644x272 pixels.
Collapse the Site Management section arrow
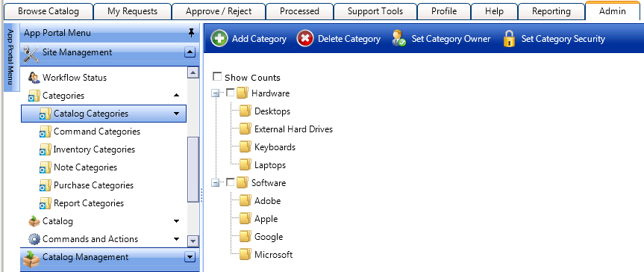[190, 52]
